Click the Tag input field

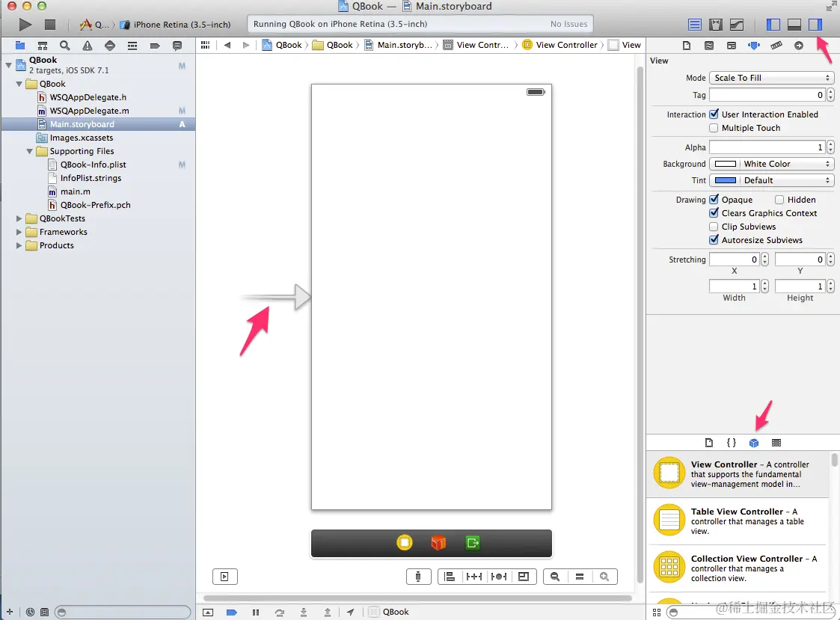(767, 95)
